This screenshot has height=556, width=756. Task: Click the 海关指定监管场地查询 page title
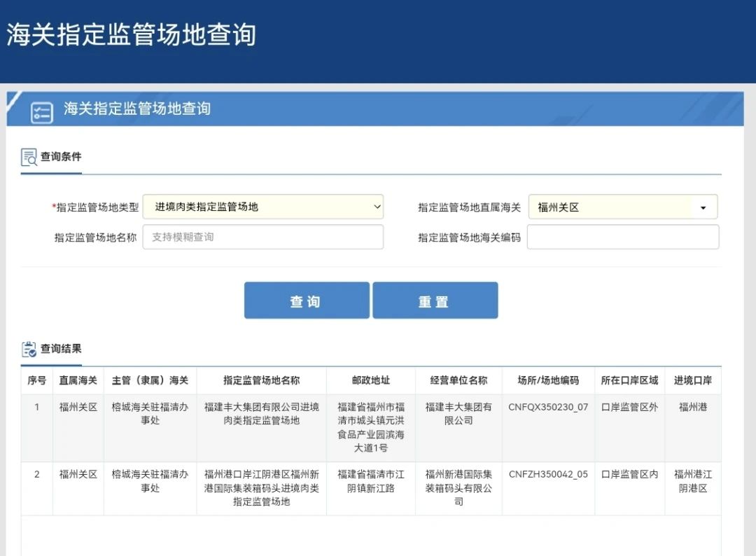pyautogui.click(x=132, y=35)
